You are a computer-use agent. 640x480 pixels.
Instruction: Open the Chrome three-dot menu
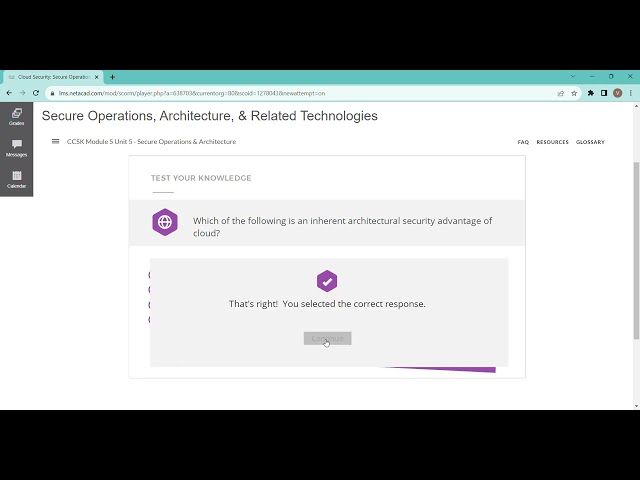pos(631,93)
